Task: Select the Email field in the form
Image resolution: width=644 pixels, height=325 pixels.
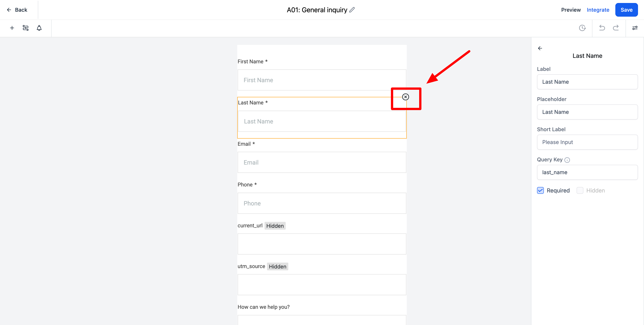Action: click(x=322, y=162)
